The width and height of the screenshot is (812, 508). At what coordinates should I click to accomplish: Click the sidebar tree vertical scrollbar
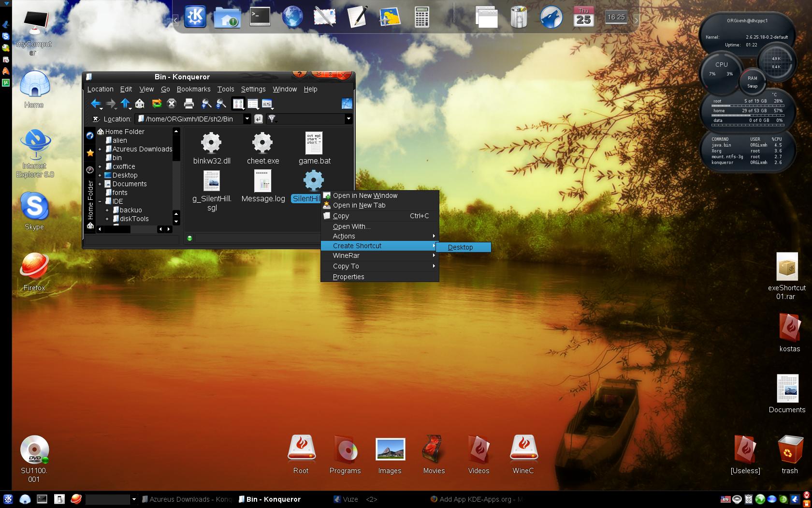[176, 176]
